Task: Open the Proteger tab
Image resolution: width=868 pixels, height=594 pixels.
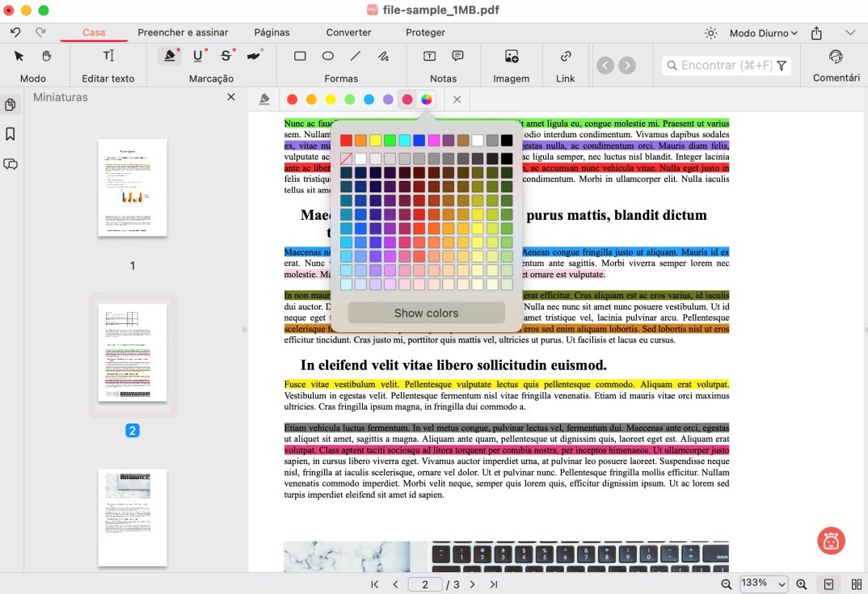Action: [x=425, y=32]
